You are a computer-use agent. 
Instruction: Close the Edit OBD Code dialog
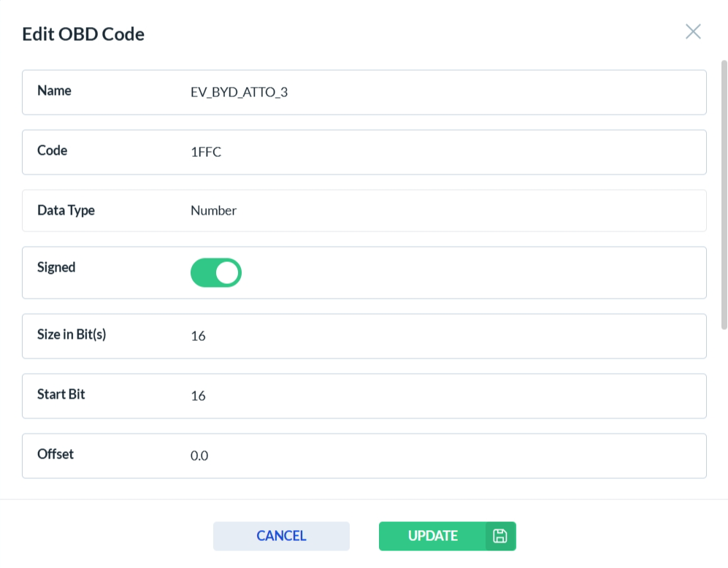(x=693, y=31)
